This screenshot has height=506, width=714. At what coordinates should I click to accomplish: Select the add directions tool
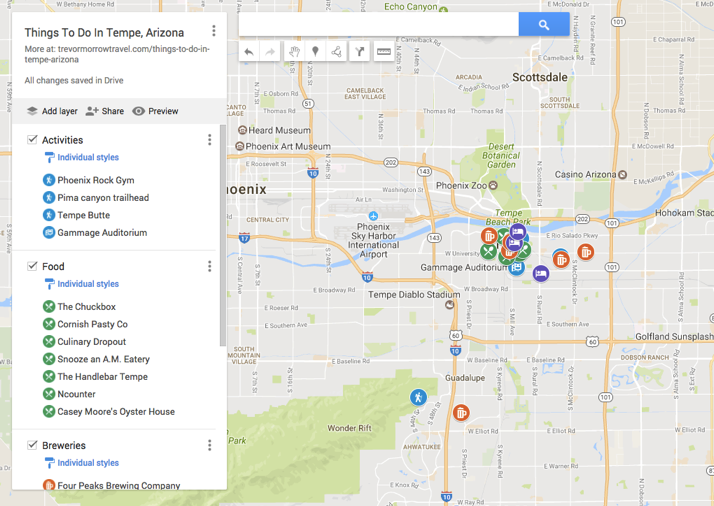click(359, 51)
